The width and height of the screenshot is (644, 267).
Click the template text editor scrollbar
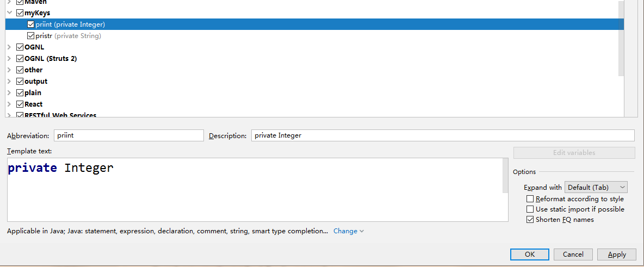coord(505,176)
